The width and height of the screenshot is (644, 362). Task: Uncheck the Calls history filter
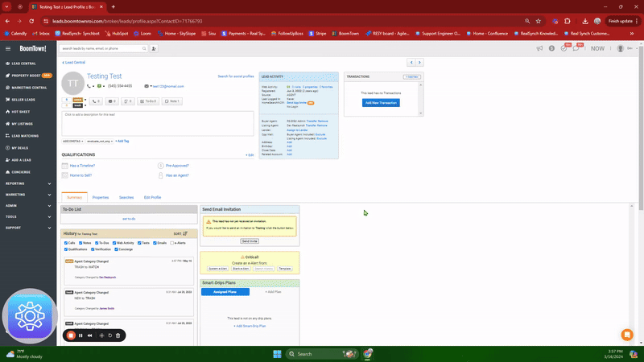click(x=66, y=242)
